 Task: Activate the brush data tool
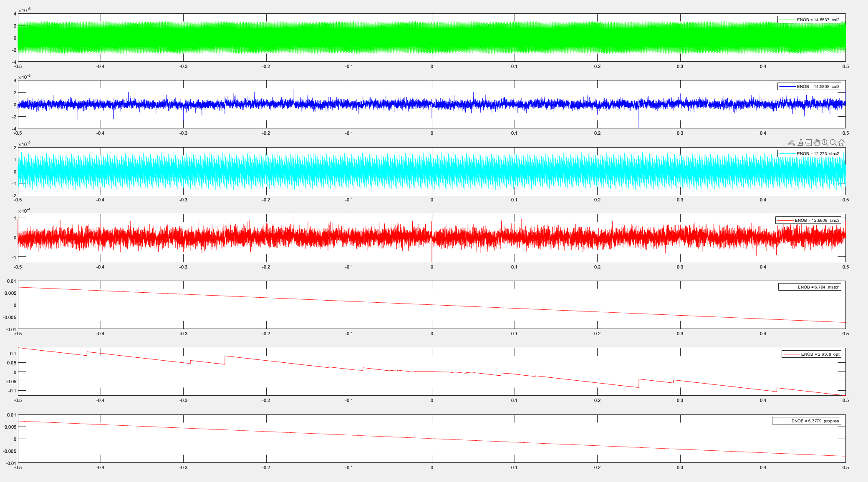click(x=800, y=143)
